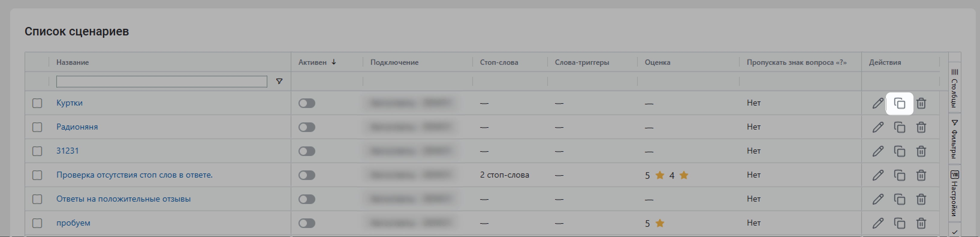
Task: Copy the 31231 scenario
Action: 899,151
